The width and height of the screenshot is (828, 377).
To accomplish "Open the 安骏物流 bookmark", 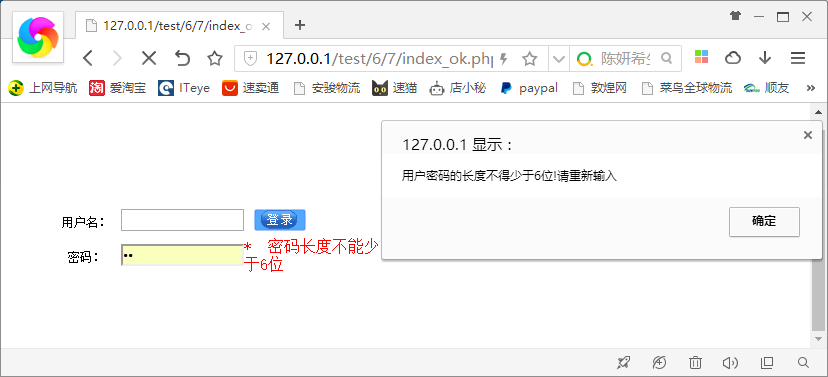I will click(327, 88).
